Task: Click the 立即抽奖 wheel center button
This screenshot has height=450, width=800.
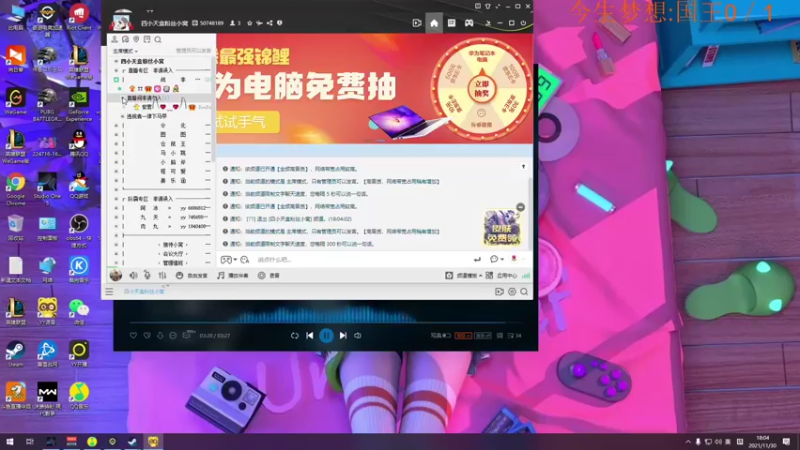Action: [x=481, y=88]
